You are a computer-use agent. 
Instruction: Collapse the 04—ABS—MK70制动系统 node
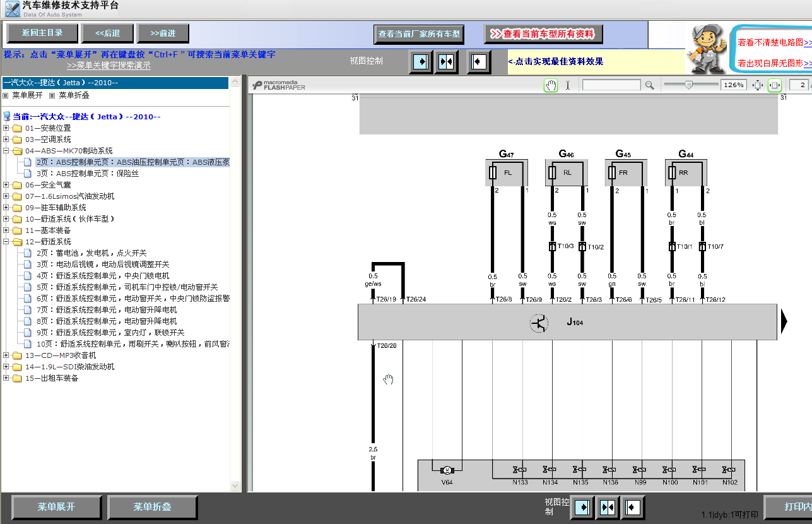tap(6, 151)
